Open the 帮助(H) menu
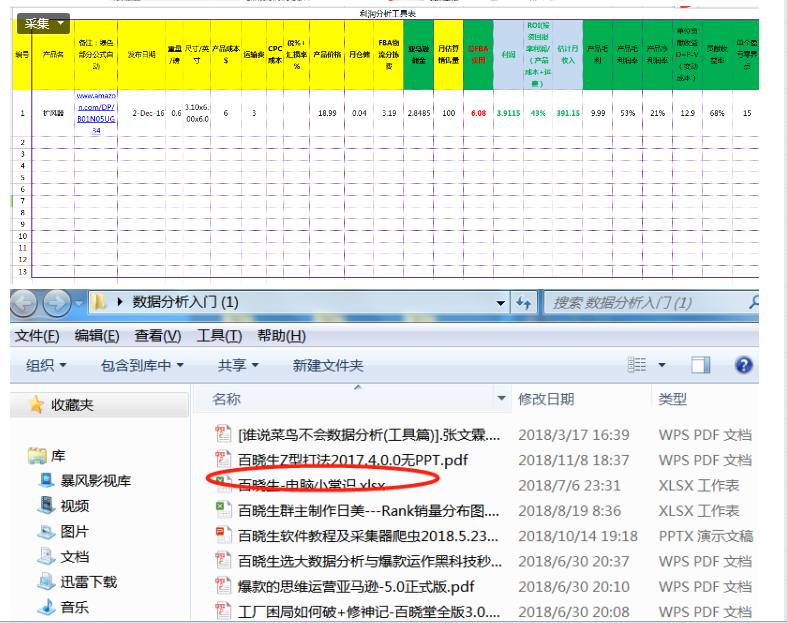The height and width of the screenshot is (623, 787). click(282, 336)
